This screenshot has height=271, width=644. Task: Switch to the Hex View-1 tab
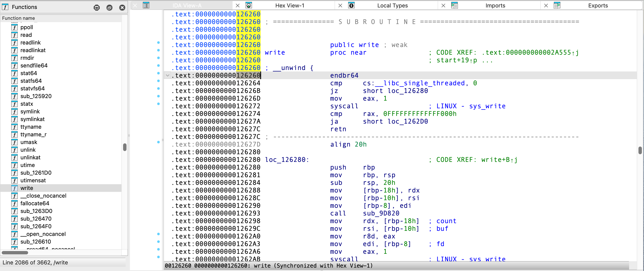pos(289,6)
